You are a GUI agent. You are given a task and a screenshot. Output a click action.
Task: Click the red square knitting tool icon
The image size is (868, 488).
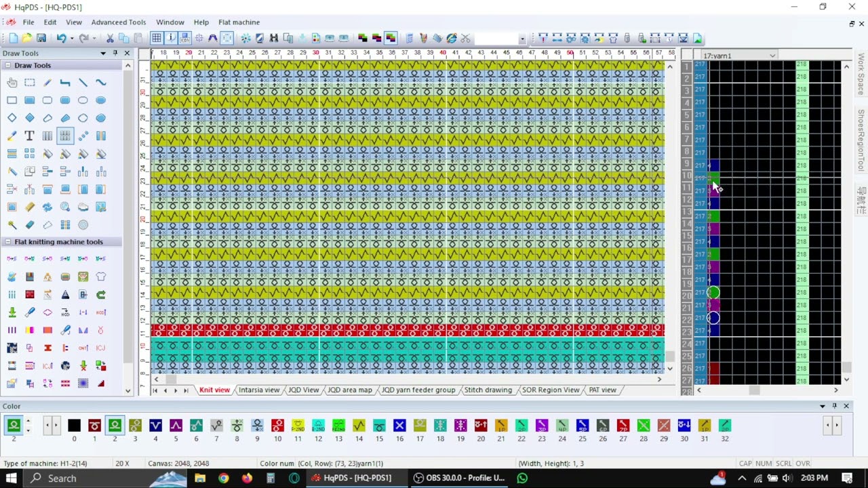(x=30, y=294)
